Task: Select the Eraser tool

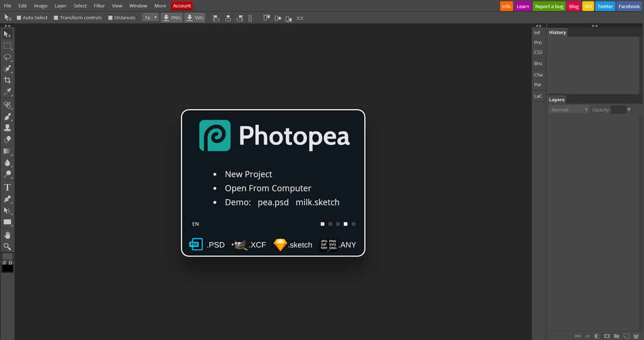Action: click(x=7, y=139)
